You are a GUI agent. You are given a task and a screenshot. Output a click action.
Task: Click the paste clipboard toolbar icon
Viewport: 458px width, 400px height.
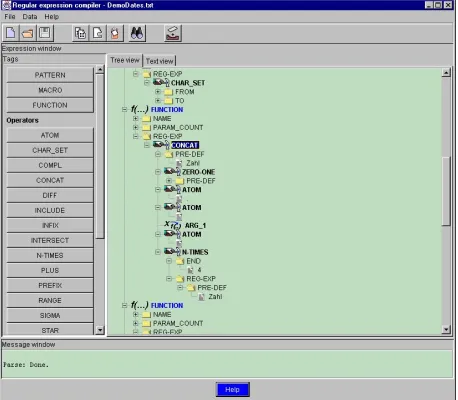(115, 33)
